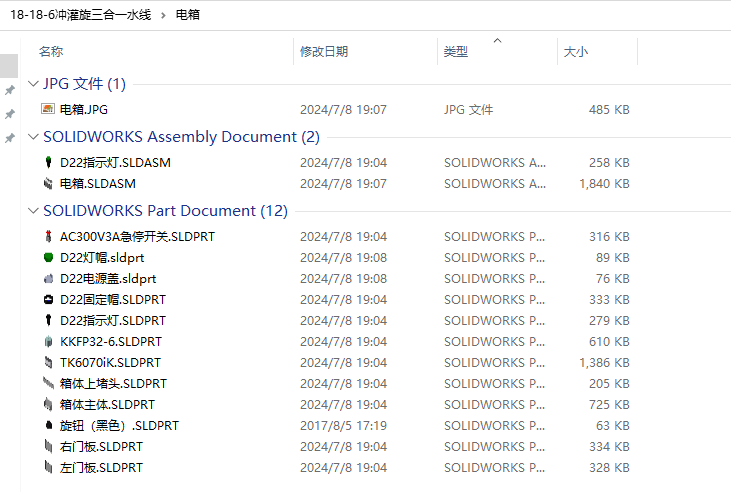Click the top pin icon in sidebar
731x492 pixels.
click(9, 90)
